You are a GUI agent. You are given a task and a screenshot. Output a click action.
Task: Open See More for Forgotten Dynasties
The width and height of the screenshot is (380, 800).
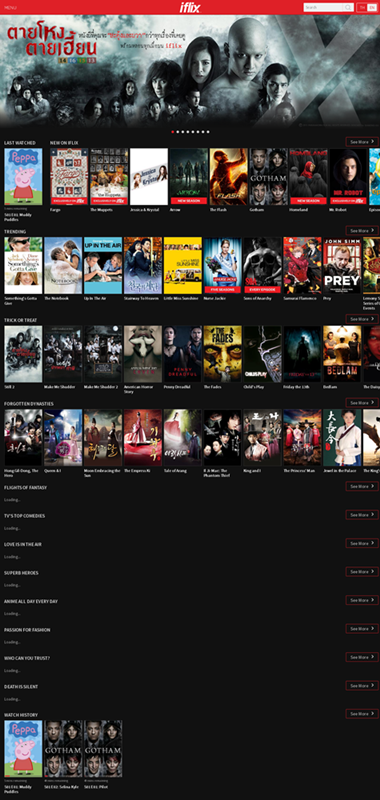362,403
